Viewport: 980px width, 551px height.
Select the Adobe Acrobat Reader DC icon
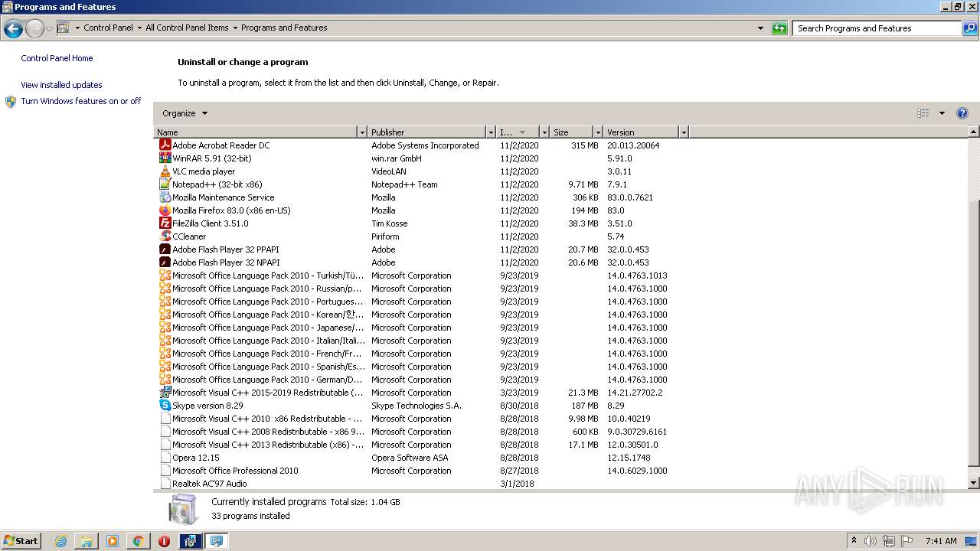(165, 145)
